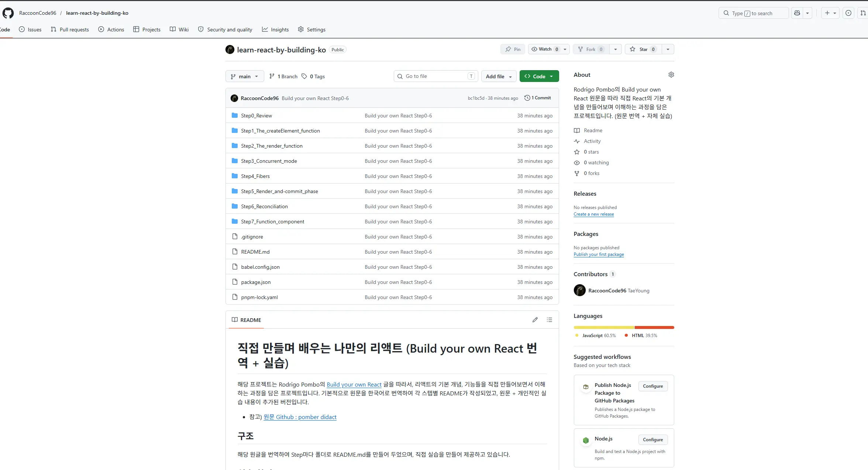View the 1 Branch list
The height and width of the screenshot is (470, 868).
click(283, 76)
